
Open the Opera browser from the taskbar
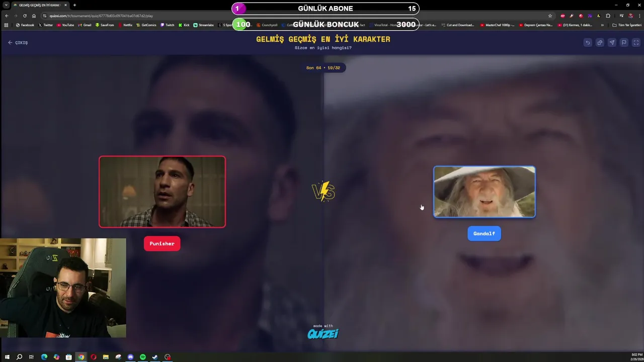click(94, 357)
